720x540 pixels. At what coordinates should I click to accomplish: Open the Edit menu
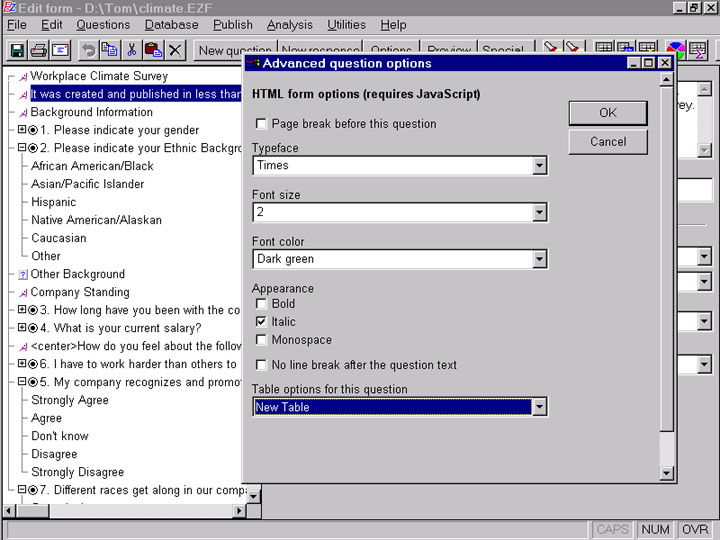coord(51,25)
